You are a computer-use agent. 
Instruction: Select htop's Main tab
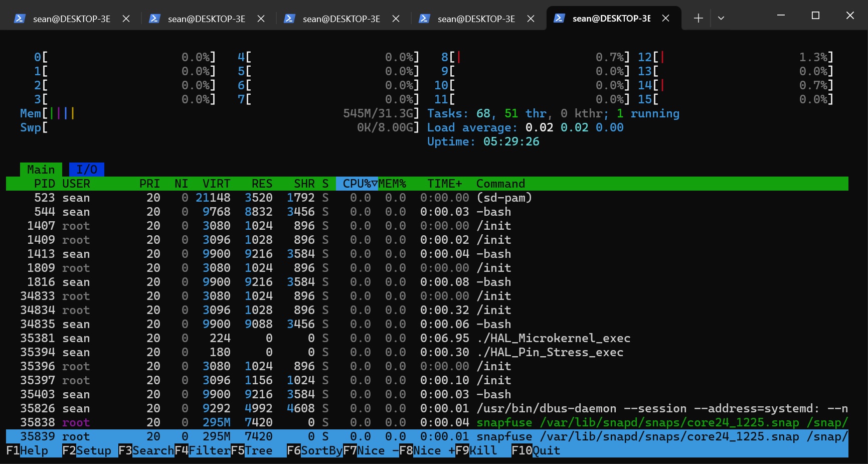tap(41, 169)
